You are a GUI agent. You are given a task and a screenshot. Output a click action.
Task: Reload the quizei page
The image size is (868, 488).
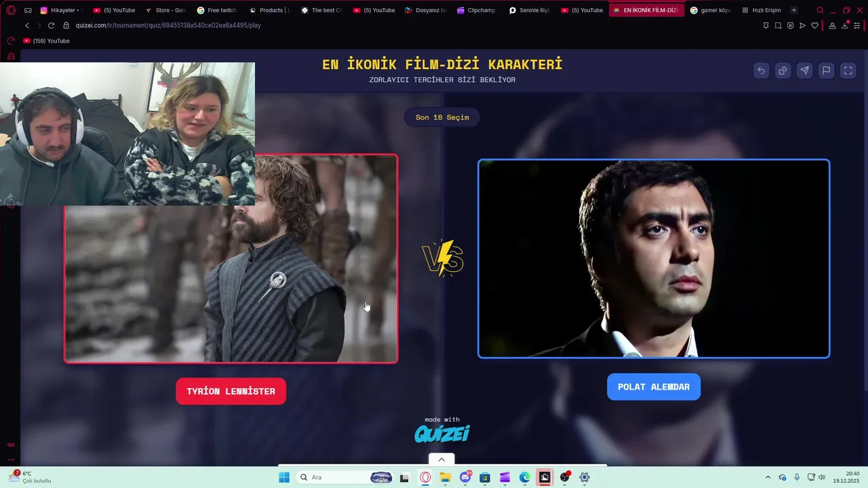click(51, 25)
